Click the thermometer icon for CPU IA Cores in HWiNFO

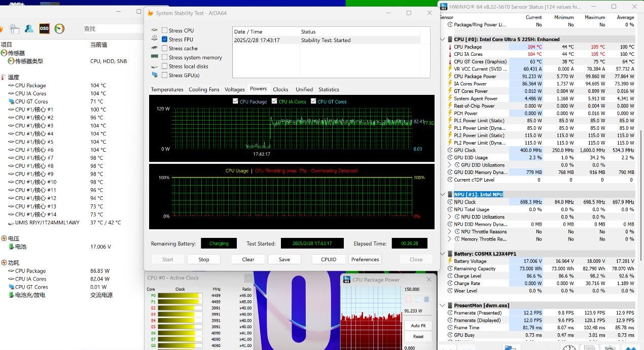point(449,54)
